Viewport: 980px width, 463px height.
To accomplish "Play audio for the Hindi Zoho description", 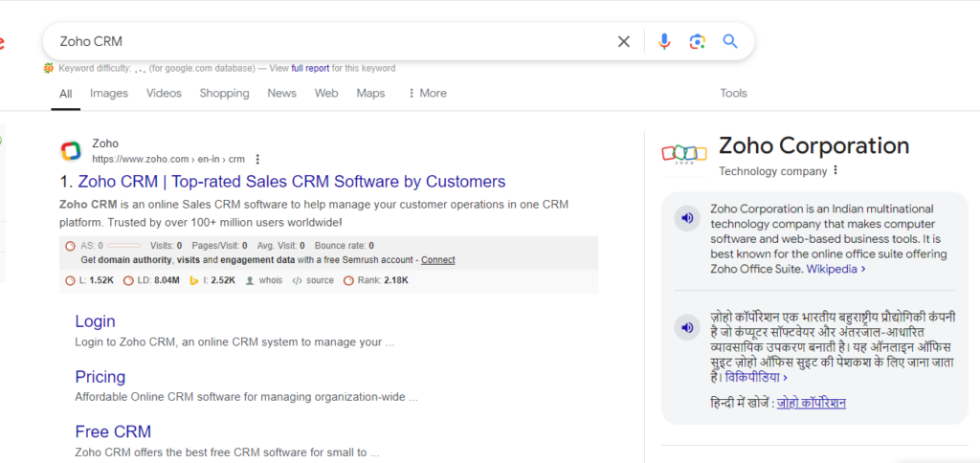I will [x=687, y=327].
